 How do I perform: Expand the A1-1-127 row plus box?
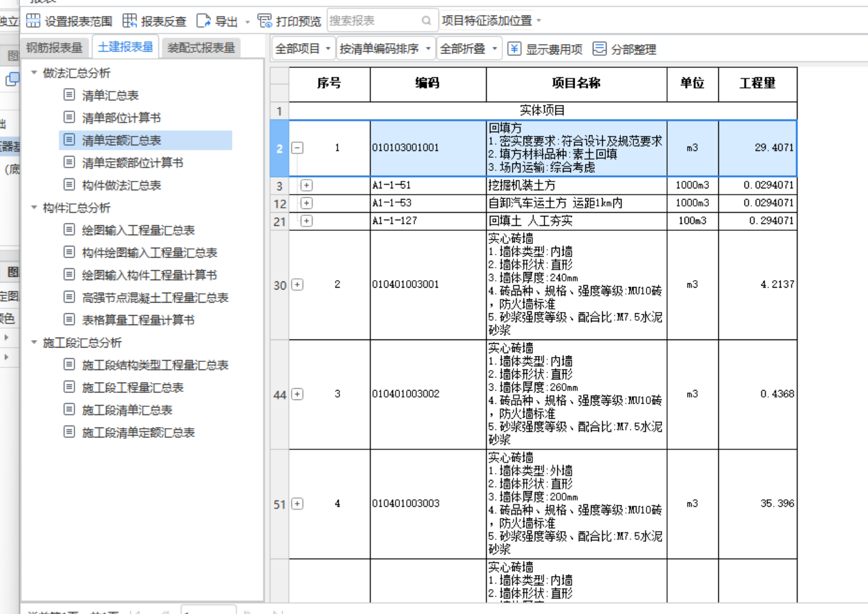coord(306,221)
